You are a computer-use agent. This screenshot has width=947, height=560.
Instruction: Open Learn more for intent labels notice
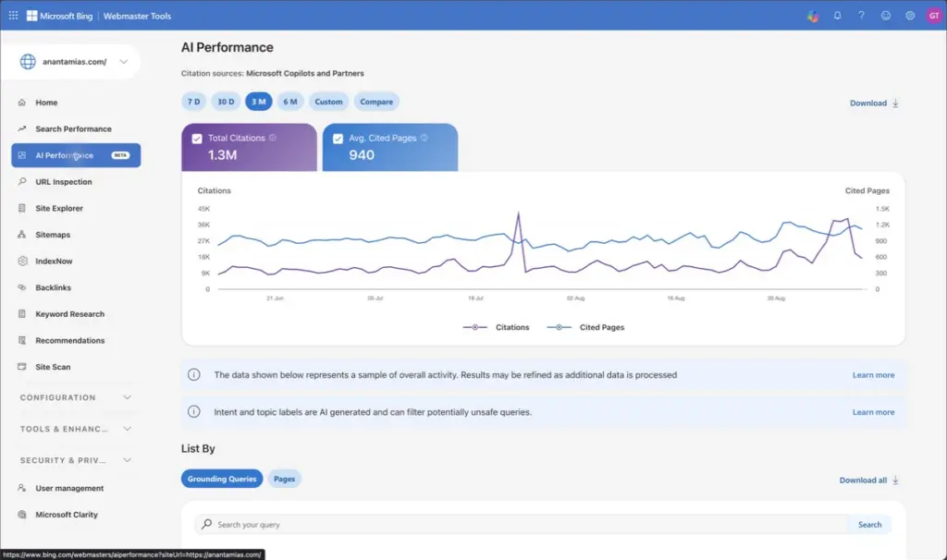coord(873,412)
